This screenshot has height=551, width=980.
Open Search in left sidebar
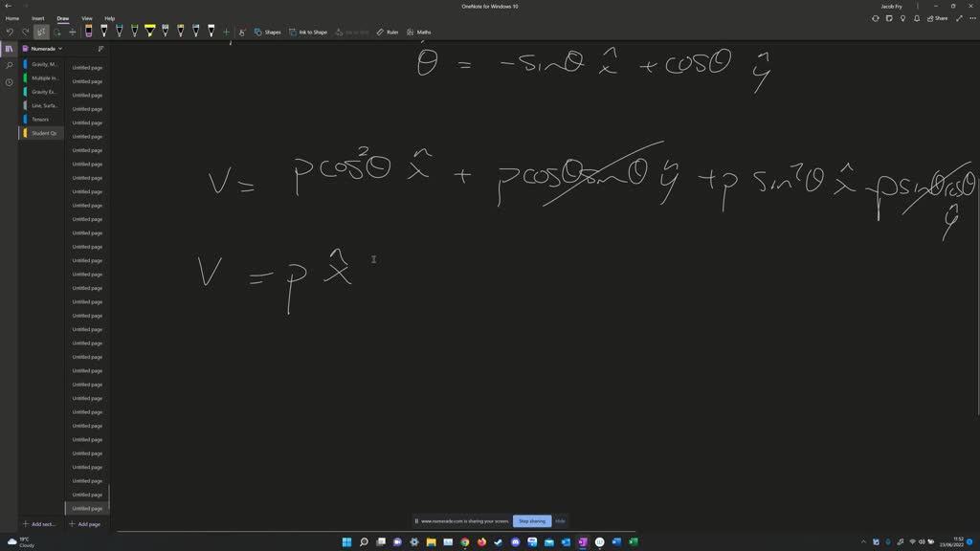9,65
